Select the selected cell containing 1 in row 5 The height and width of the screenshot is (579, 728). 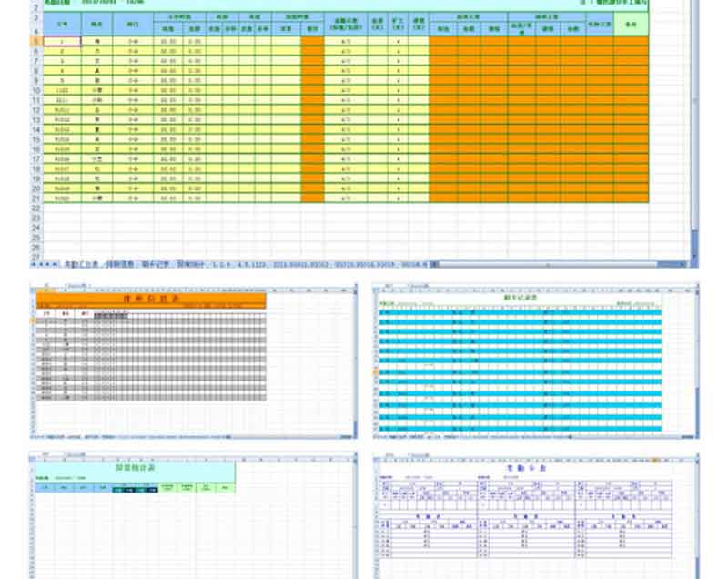click(x=61, y=42)
